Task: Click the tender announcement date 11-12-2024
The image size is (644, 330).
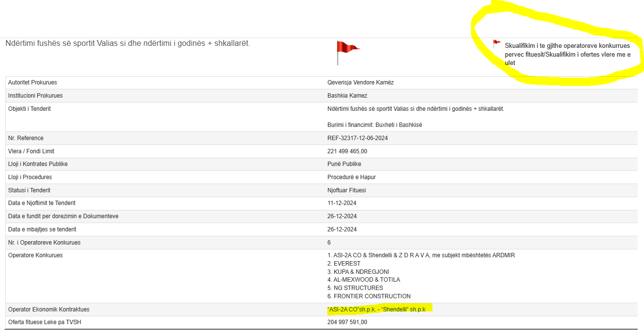Action: tap(342, 203)
